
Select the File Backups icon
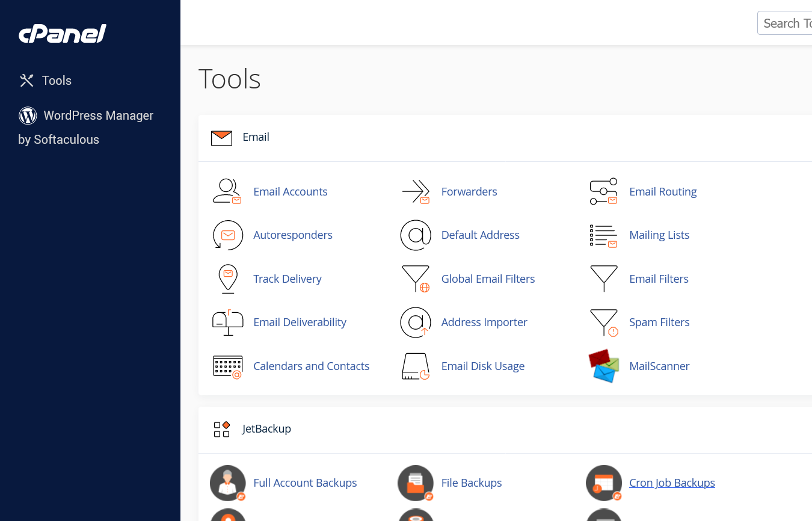[x=416, y=482]
